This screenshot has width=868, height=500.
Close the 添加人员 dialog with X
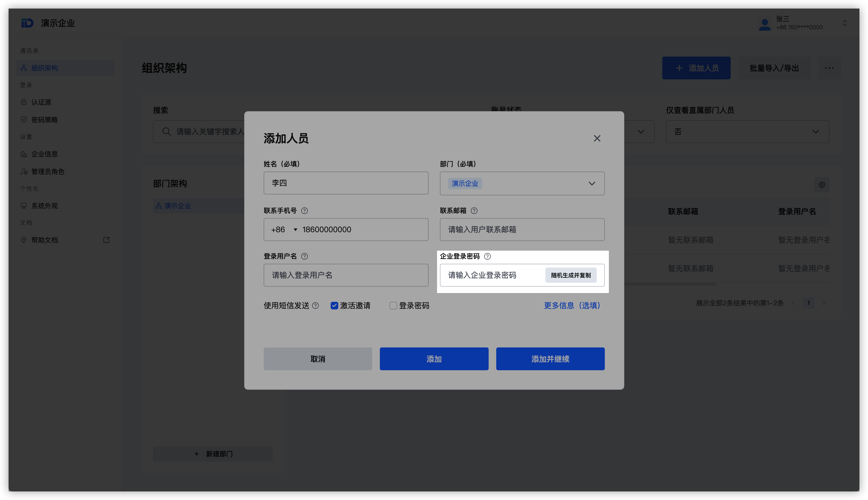pos(597,138)
